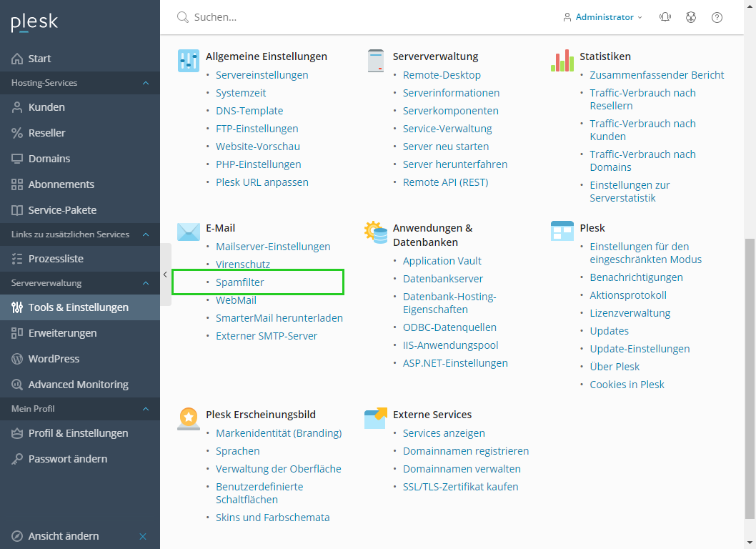Click Server neu starten link
Screen dimensions: 756x549
[446, 146]
